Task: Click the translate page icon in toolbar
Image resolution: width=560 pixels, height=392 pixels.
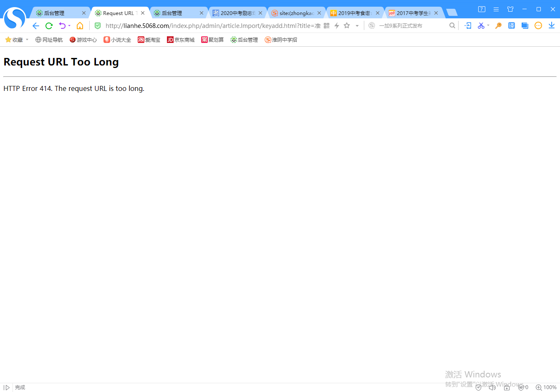Action: click(x=511, y=26)
